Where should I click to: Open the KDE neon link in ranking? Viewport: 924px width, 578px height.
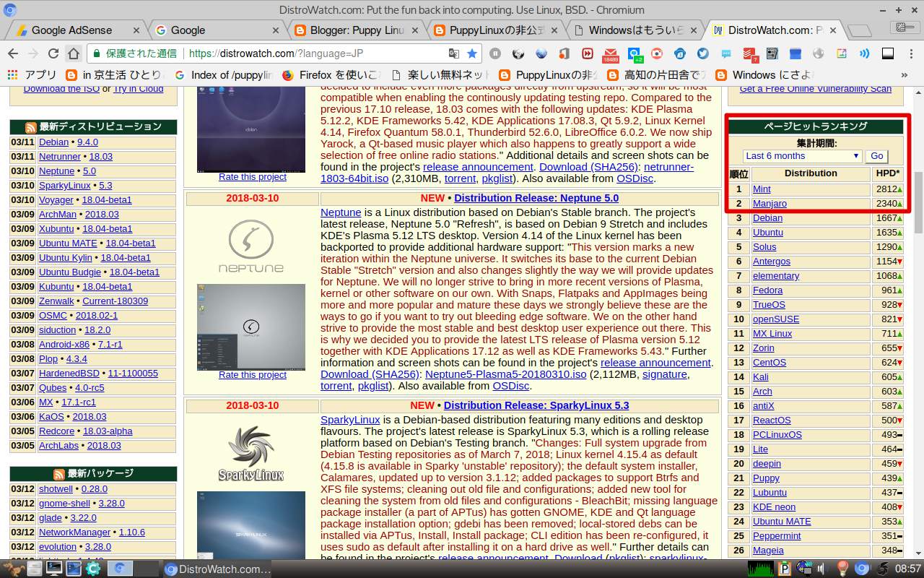click(774, 507)
